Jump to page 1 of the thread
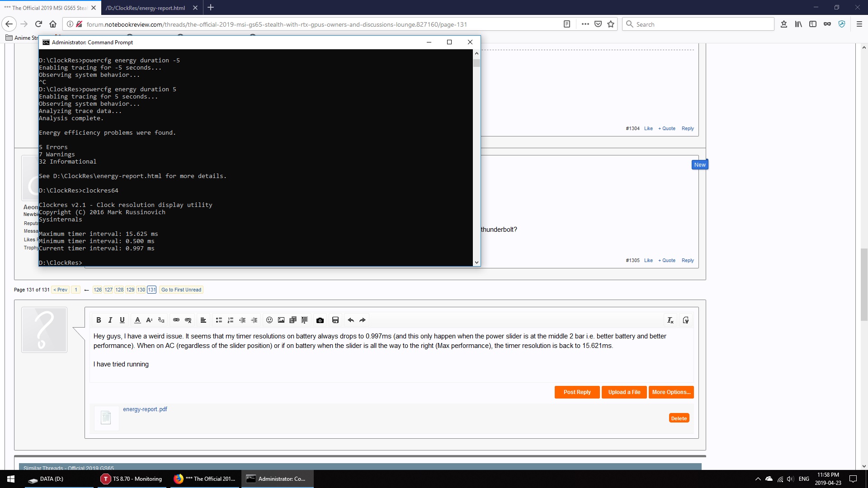 tap(76, 290)
